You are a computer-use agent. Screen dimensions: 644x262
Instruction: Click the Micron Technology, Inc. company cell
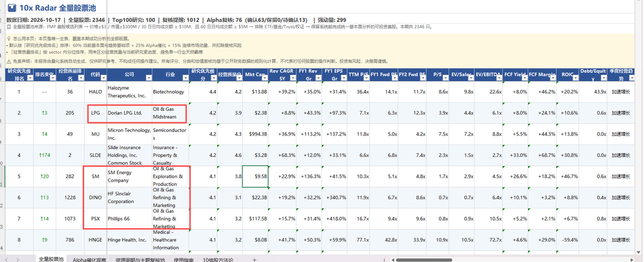point(129,134)
